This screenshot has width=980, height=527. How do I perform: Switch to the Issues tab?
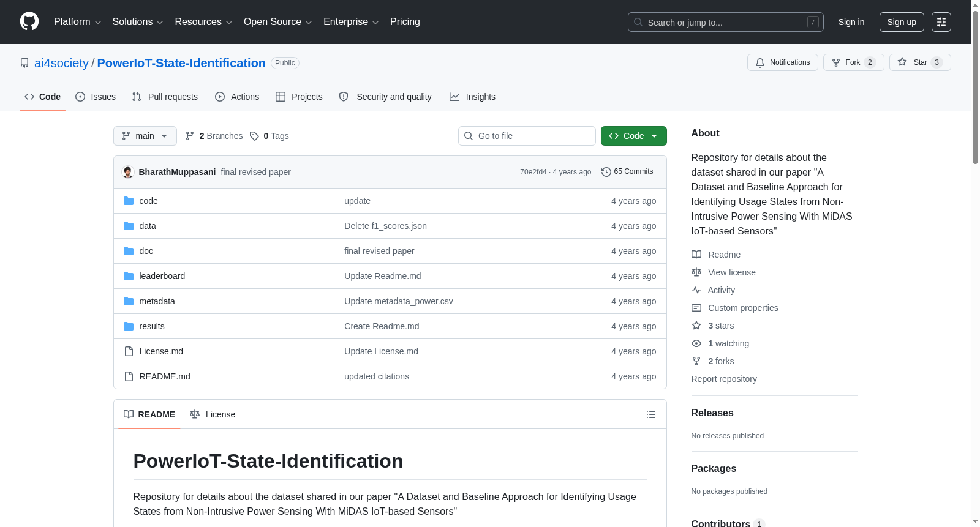96,97
